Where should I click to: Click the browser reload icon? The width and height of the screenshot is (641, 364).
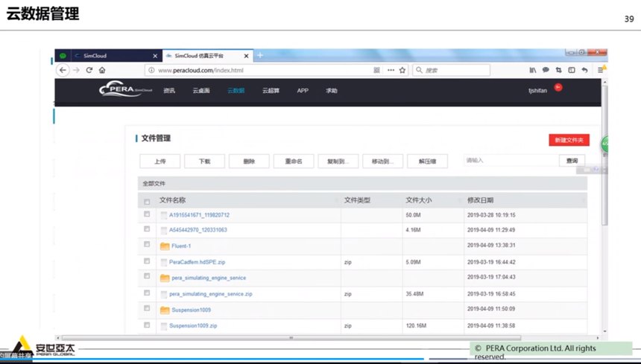(x=89, y=70)
